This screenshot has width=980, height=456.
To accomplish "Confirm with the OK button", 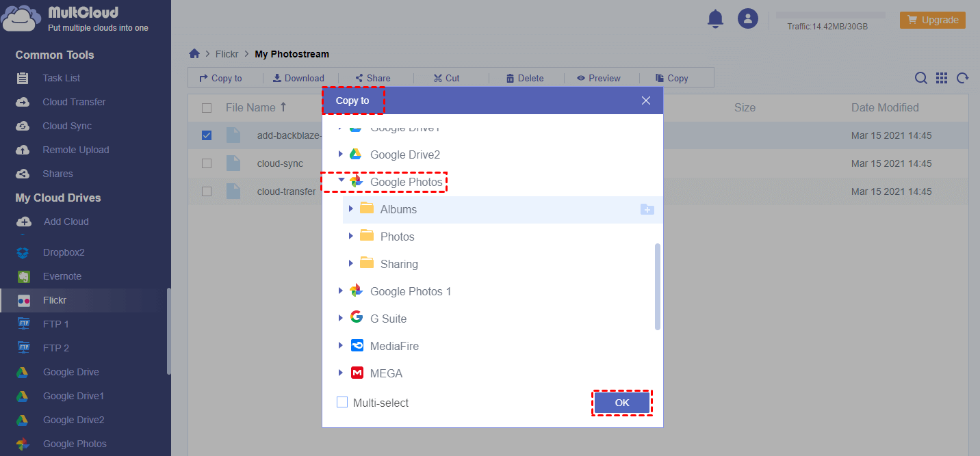I will pyautogui.click(x=622, y=403).
